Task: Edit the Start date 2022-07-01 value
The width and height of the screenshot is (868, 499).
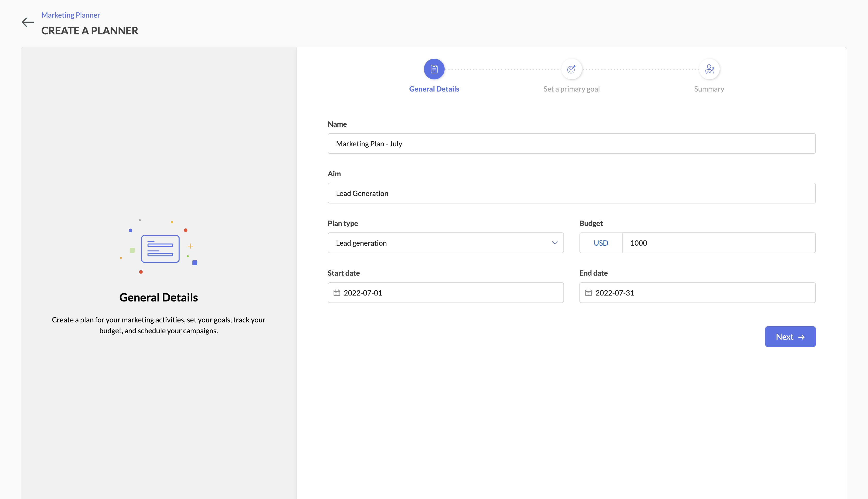Action: click(x=363, y=293)
